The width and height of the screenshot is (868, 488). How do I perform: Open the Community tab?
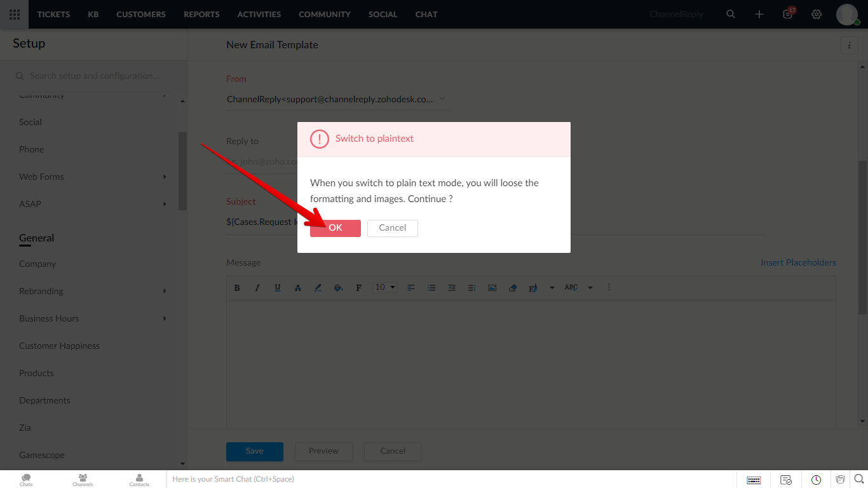tap(325, 14)
